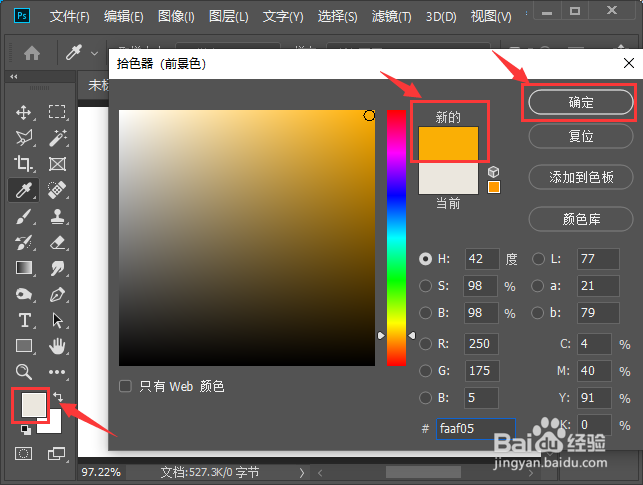This screenshot has width=643, height=485.
Task: Open the 3D(D) menu
Action: pos(441,17)
